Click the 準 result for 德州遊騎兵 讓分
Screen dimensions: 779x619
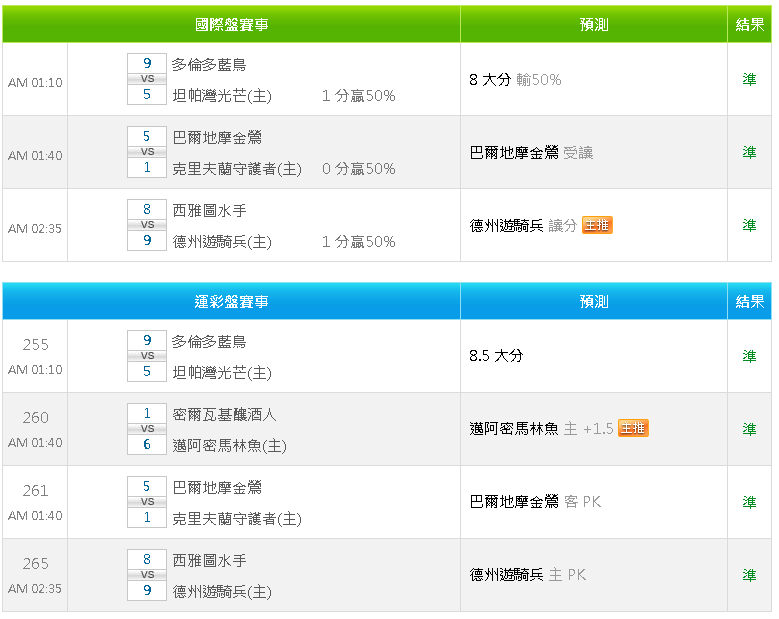tap(749, 225)
